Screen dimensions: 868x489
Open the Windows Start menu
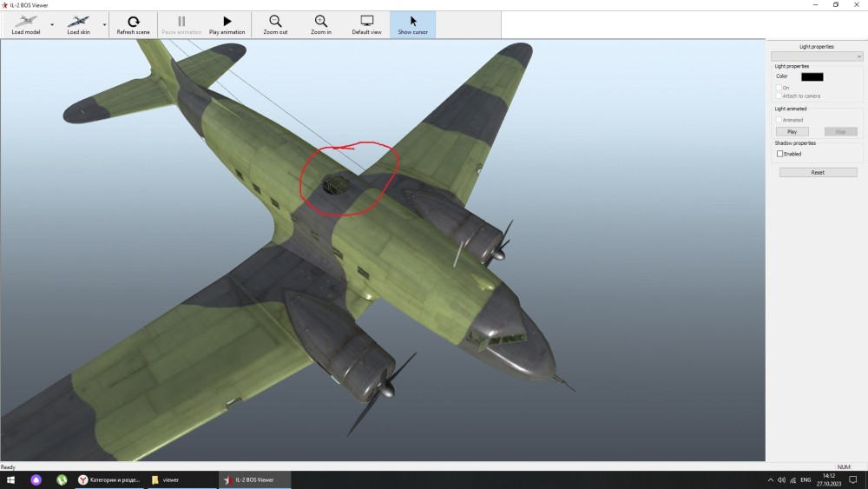pyautogui.click(x=11, y=479)
